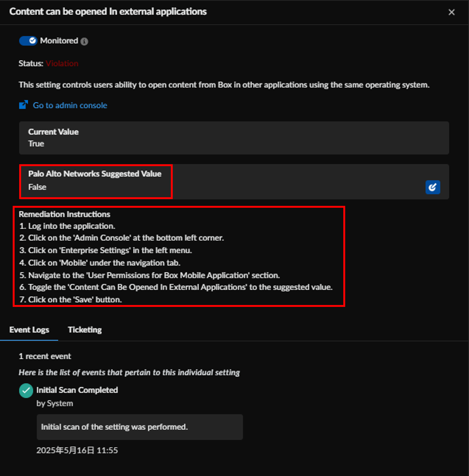Click the panel title 'Content can be opened in external applications'
This screenshot has width=469, height=476.
coord(108,12)
